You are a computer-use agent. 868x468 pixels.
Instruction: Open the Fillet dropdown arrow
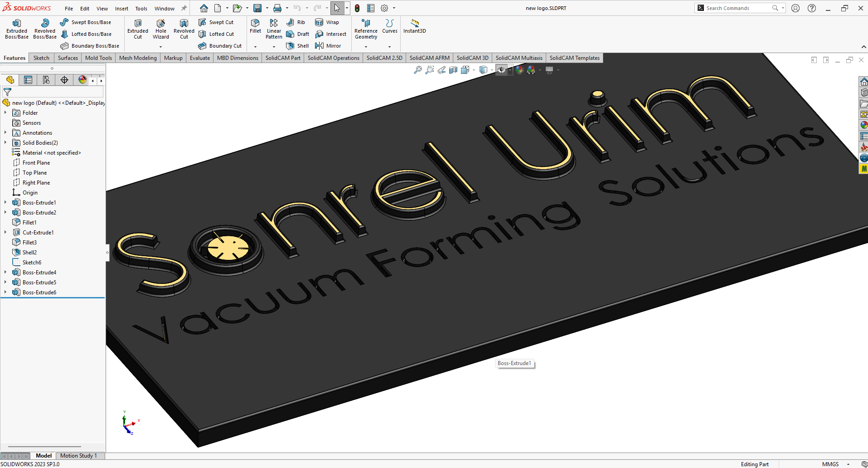pyautogui.click(x=255, y=47)
